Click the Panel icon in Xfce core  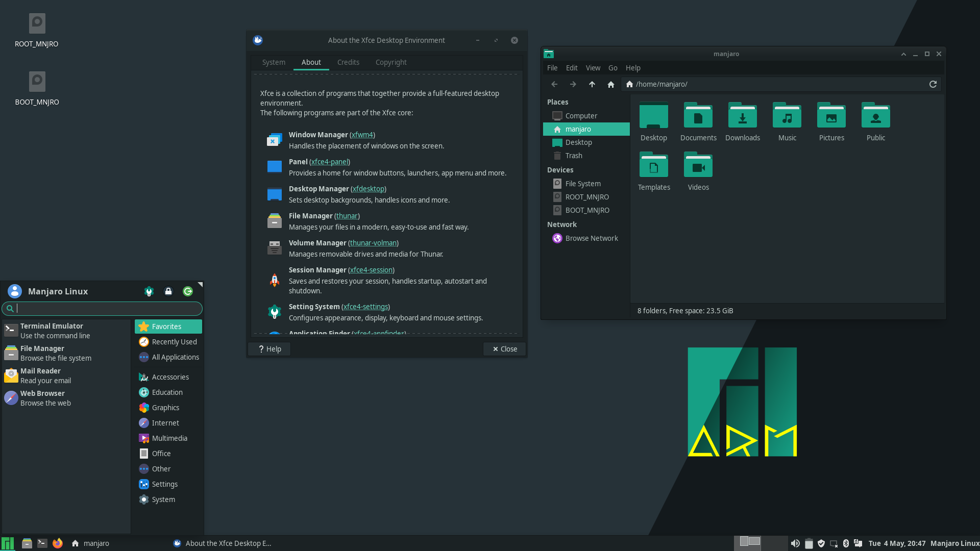coord(274,167)
